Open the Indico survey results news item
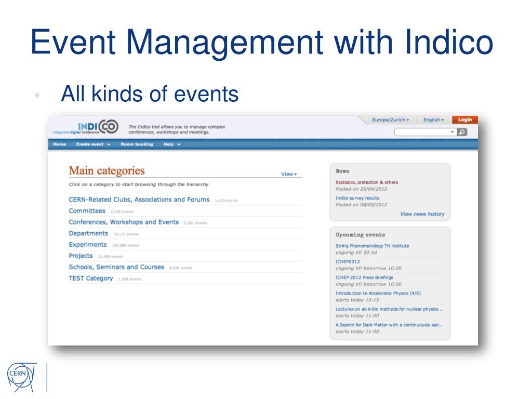This screenshot has width=532, height=399. [x=357, y=198]
